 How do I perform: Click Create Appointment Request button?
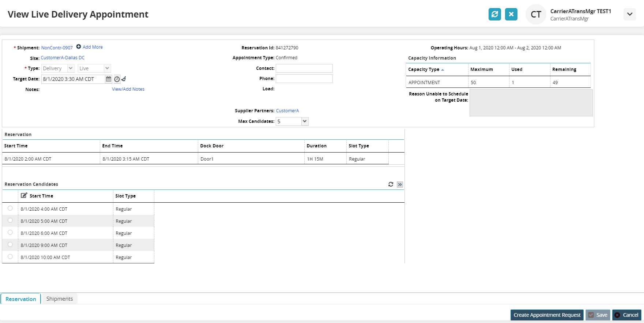(x=547, y=315)
